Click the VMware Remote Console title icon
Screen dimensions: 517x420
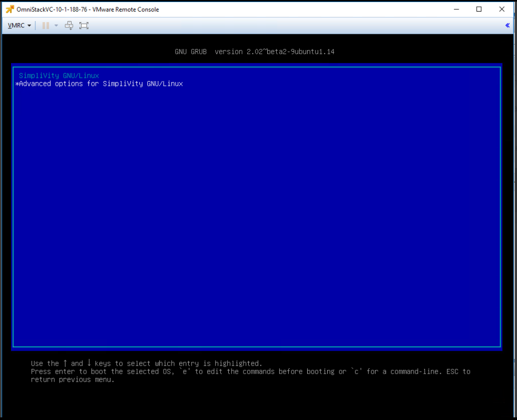[x=10, y=9]
